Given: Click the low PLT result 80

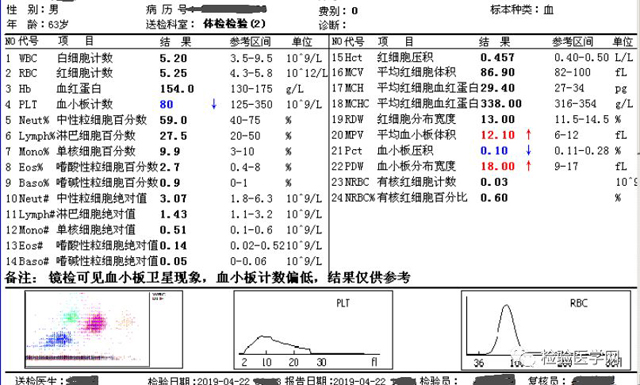Looking at the screenshot, I should (166, 105).
